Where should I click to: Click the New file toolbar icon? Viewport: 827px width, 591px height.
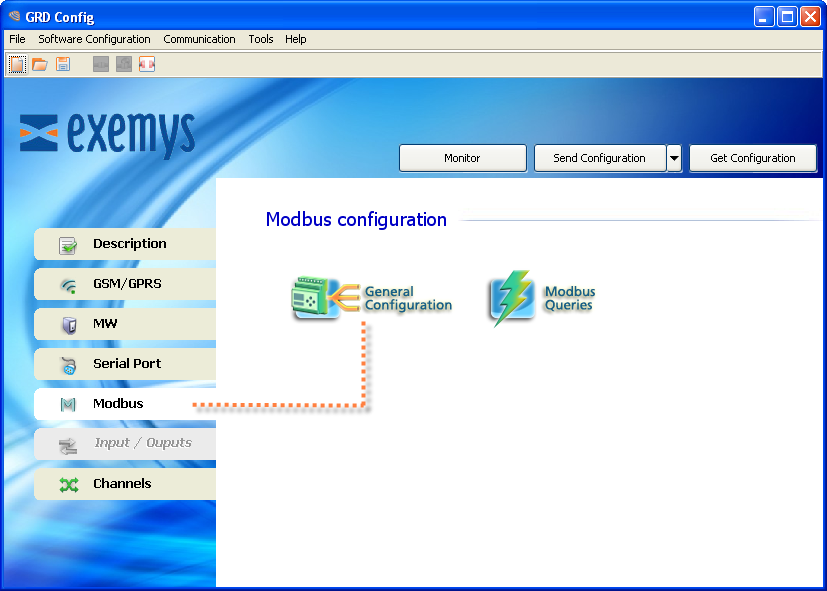click(17, 65)
